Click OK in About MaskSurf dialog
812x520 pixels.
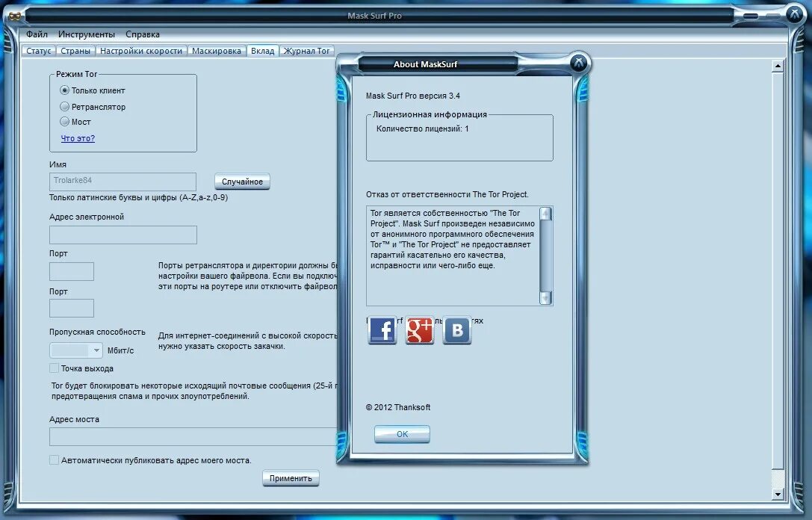click(x=403, y=434)
